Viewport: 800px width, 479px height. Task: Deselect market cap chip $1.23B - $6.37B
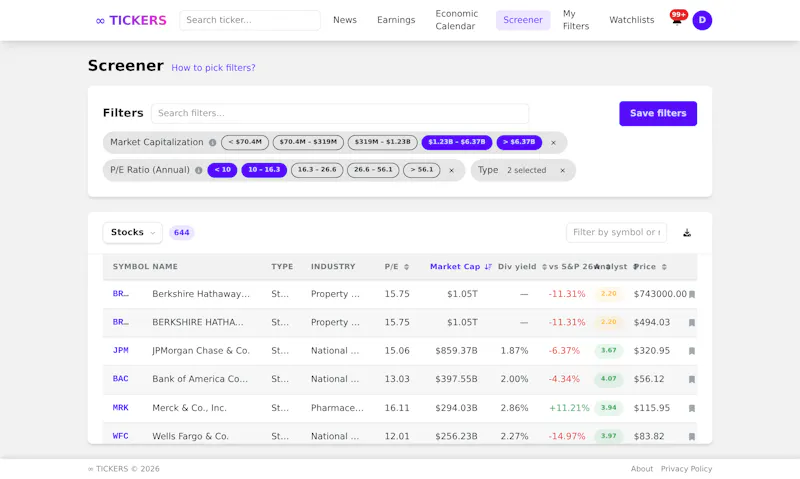pyautogui.click(x=457, y=142)
